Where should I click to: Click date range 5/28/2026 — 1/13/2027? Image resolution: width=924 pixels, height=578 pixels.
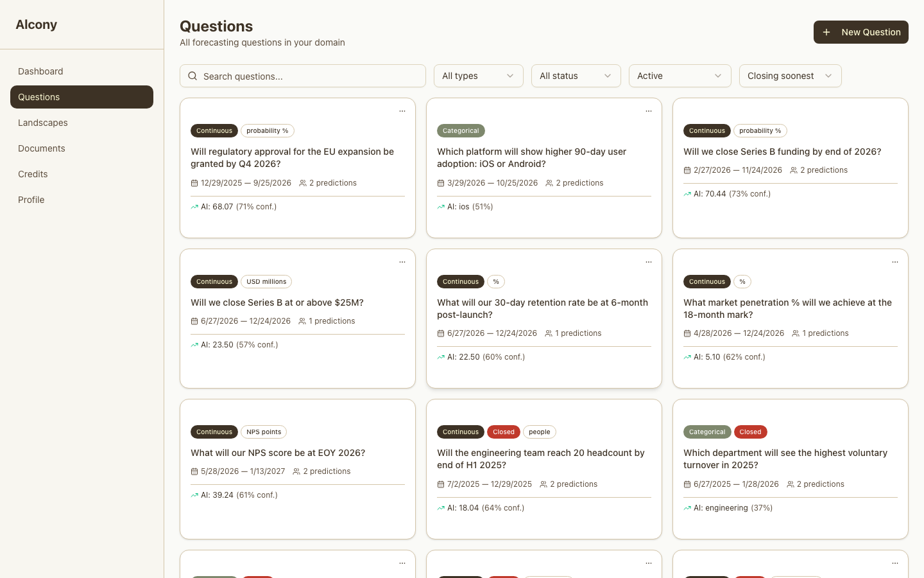click(x=243, y=471)
